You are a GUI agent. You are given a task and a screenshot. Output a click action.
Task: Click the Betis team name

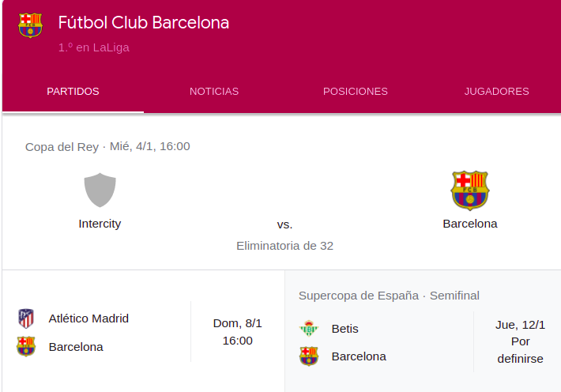click(x=345, y=328)
